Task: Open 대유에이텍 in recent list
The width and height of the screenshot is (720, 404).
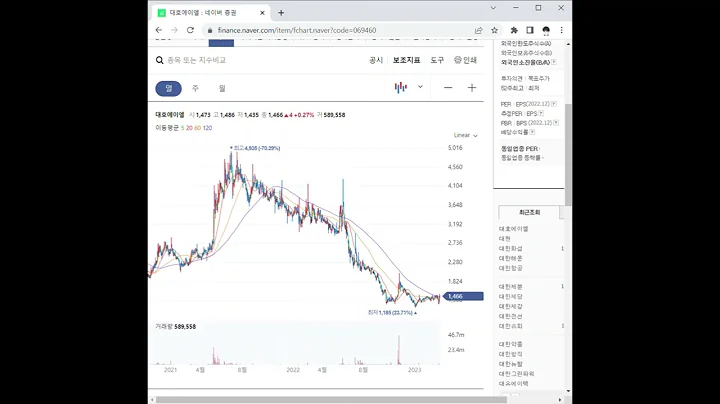Action: pyautogui.click(x=513, y=383)
